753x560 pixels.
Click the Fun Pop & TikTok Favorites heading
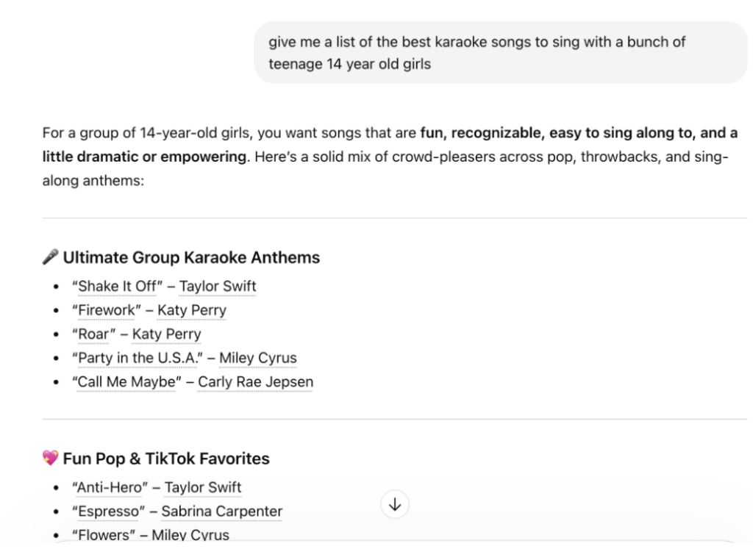(166, 459)
